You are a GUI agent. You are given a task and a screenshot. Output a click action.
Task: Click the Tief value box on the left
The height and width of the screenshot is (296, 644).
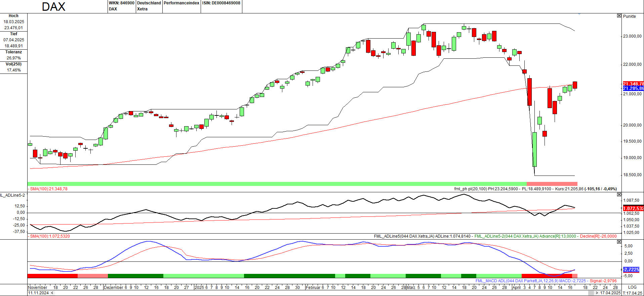tap(14, 40)
